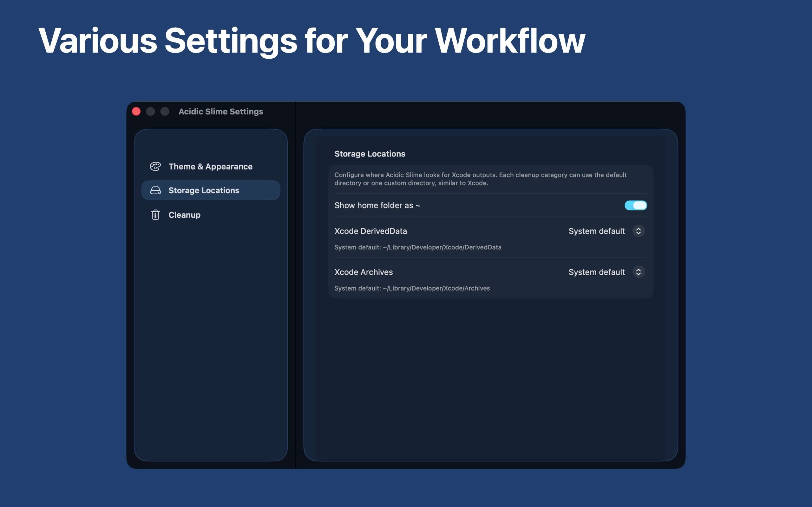The width and height of the screenshot is (812, 507).
Task: Select the Storage Locations sidebar item
Action: click(211, 190)
